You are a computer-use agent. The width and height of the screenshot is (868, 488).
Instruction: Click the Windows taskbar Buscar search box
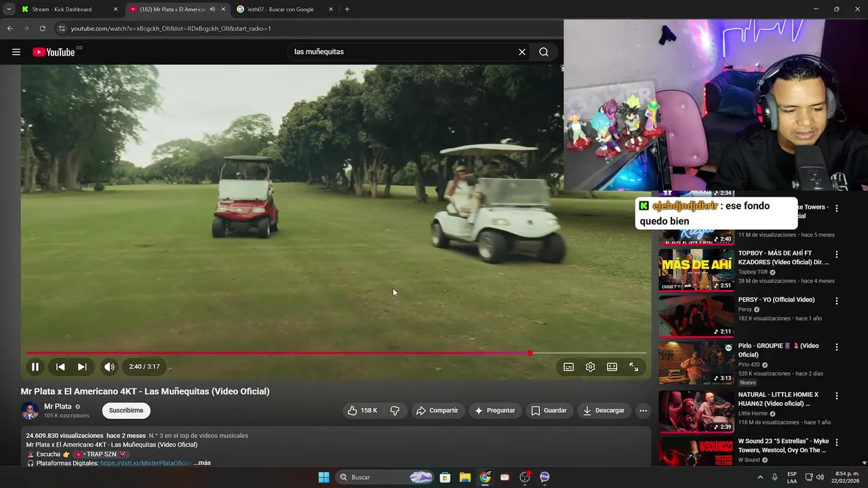point(385,477)
